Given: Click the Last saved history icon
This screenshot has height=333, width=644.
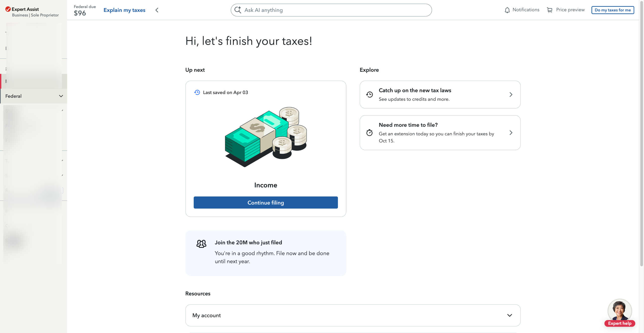Looking at the screenshot, I should coord(197,92).
